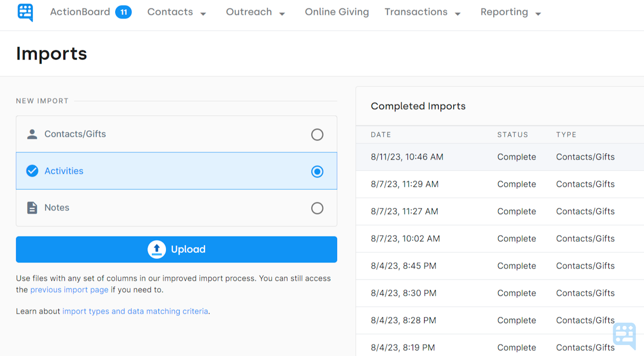Viewport: 644px width, 356px height.
Task: Select the Activities import radio button
Action: pos(317,171)
